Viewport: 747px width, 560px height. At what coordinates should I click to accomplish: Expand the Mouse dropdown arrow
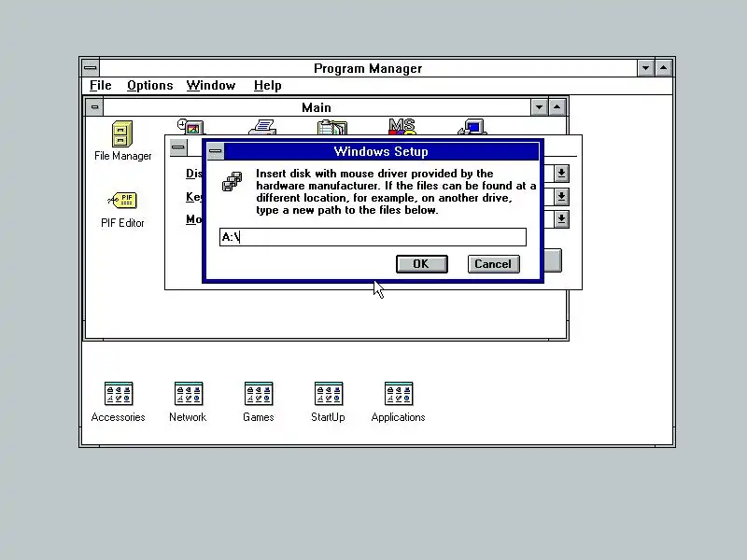pyautogui.click(x=562, y=219)
